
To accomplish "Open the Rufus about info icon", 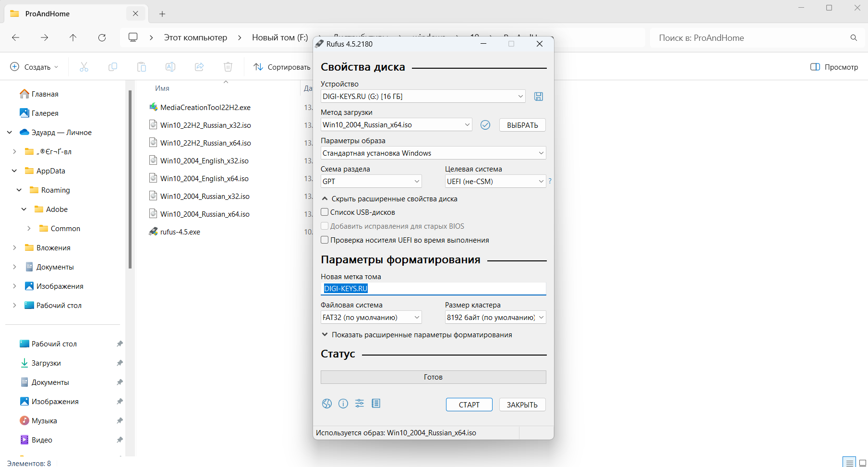I will (343, 404).
